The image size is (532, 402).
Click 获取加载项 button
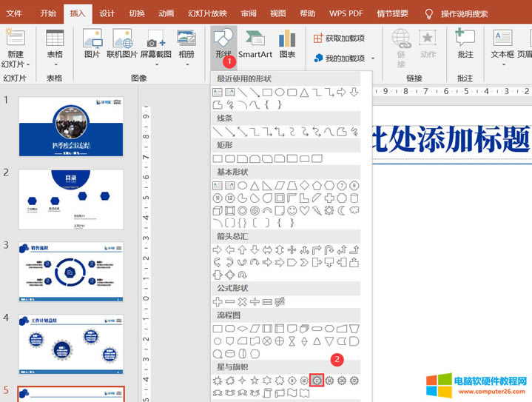pyautogui.click(x=340, y=38)
